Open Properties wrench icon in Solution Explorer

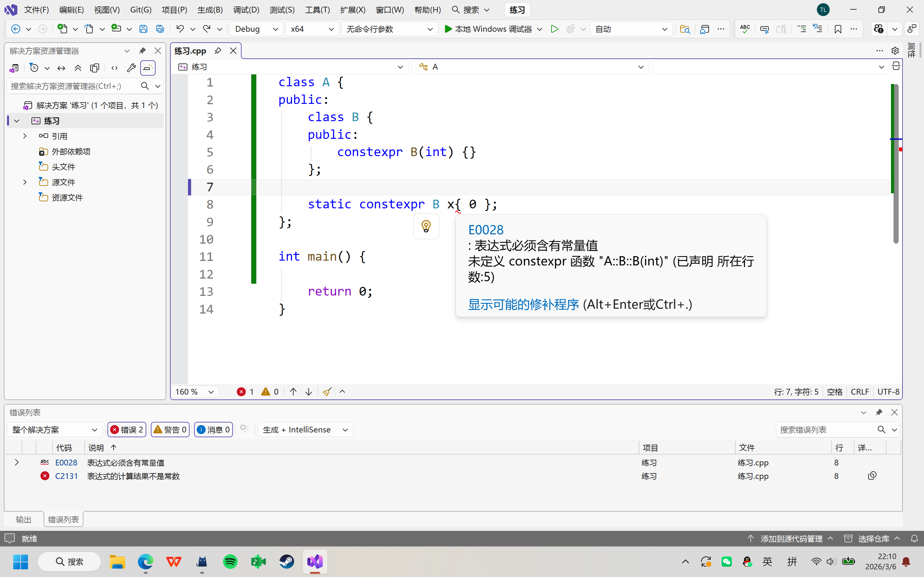[131, 68]
